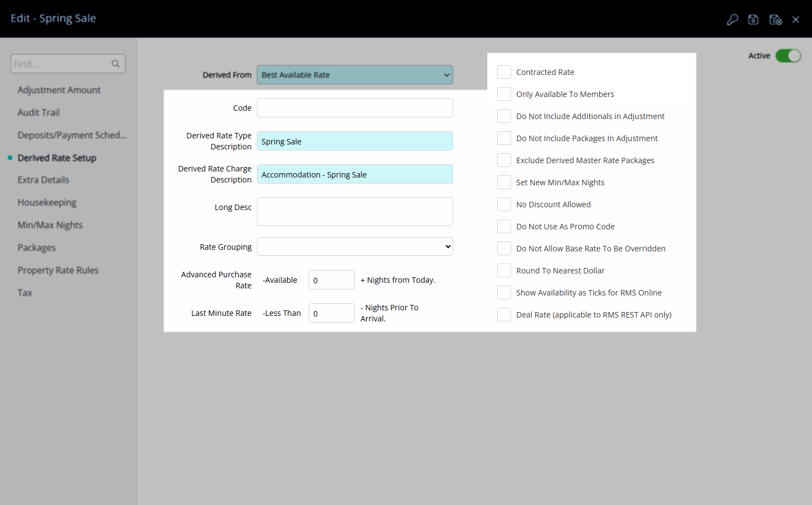Click the key access icon

[x=732, y=20]
